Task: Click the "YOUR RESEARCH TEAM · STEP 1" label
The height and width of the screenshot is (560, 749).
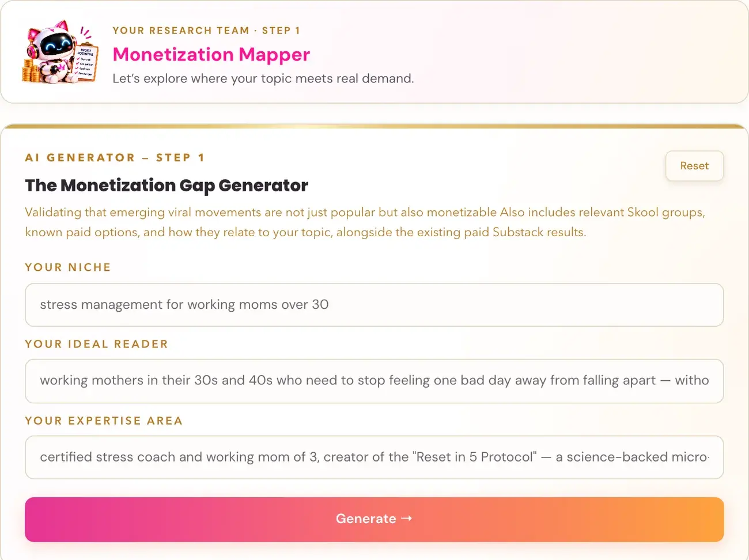Action: (x=206, y=31)
